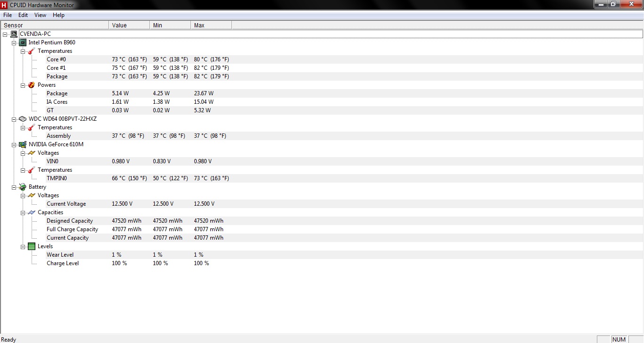Click the Sensor column header
Viewport: 644px width, 343px height.
(x=55, y=25)
